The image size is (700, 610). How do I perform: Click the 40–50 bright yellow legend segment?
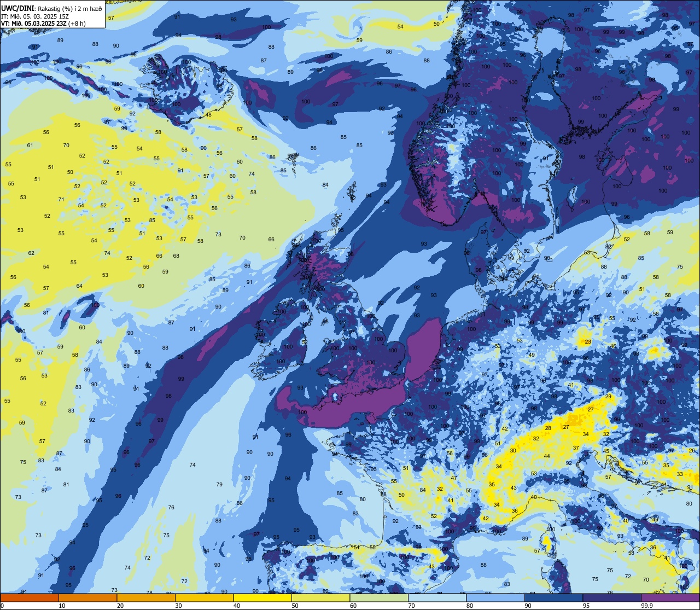(x=262, y=597)
